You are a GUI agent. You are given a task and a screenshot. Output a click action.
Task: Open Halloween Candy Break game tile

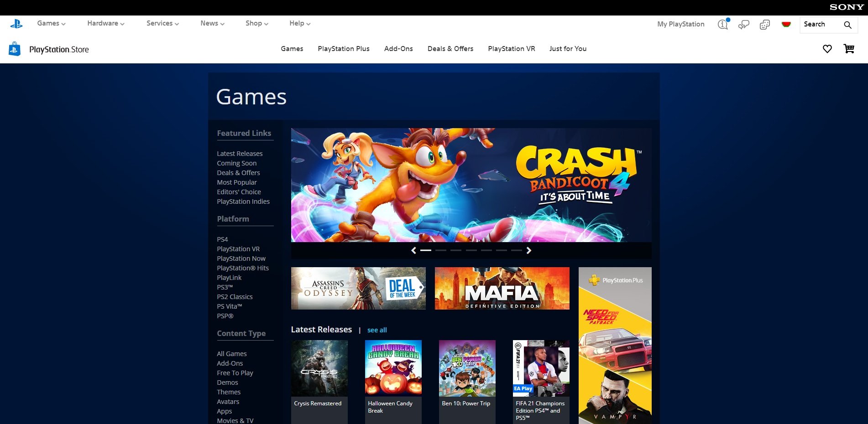393,382
